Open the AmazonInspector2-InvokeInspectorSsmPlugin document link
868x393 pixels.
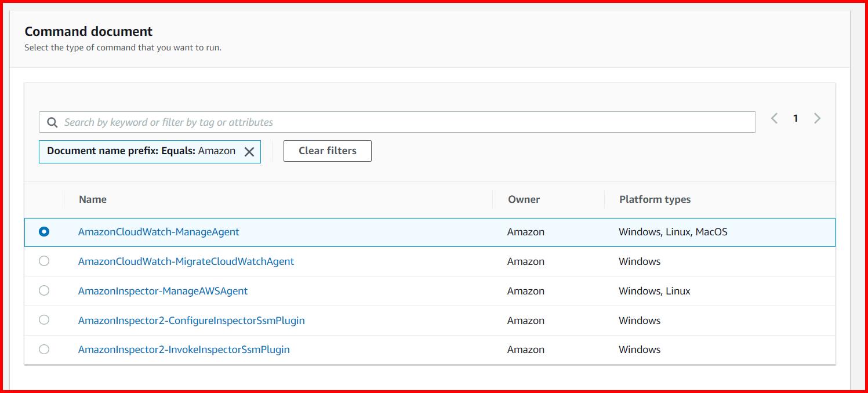click(184, 349)
